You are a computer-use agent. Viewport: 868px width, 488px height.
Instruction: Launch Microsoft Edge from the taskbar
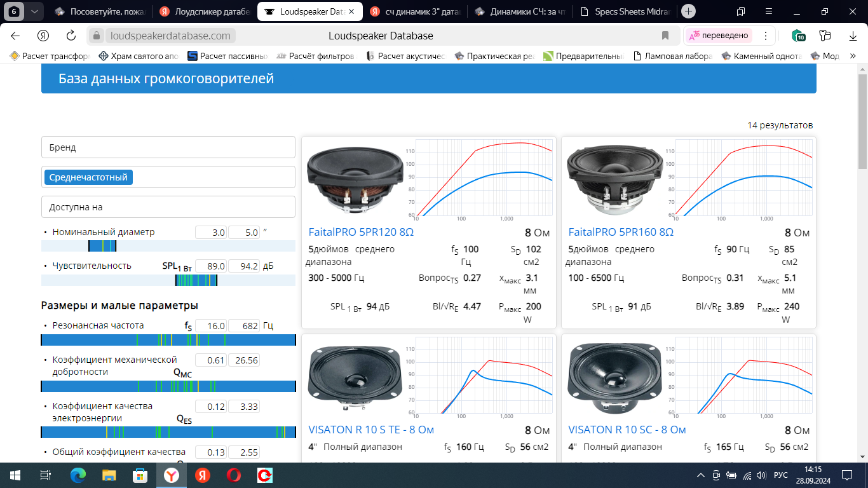pos(78,475)
